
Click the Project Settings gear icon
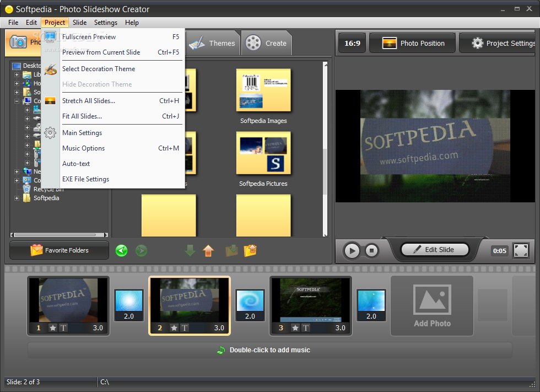point(477,43)
